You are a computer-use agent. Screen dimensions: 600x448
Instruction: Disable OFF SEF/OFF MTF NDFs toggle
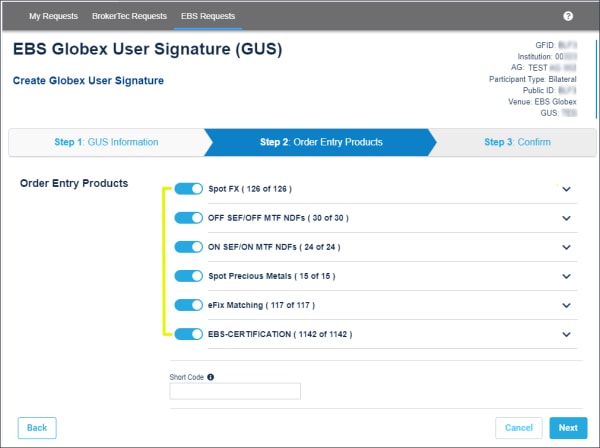pyautogui.click(x=188, y=218)
